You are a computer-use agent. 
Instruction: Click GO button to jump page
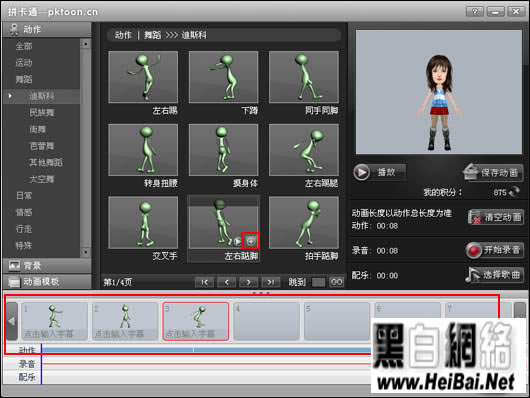pos(336,282)
